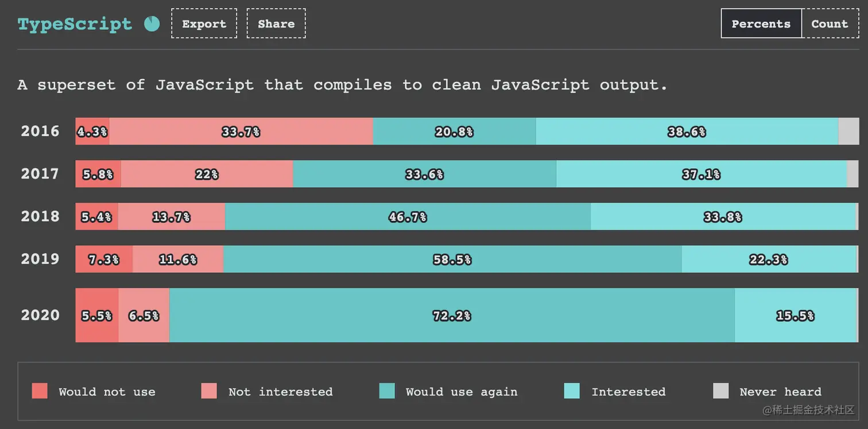Click the TypeScript title heading
This screenshot has width=868, height=429.
(x=75, y=24)
